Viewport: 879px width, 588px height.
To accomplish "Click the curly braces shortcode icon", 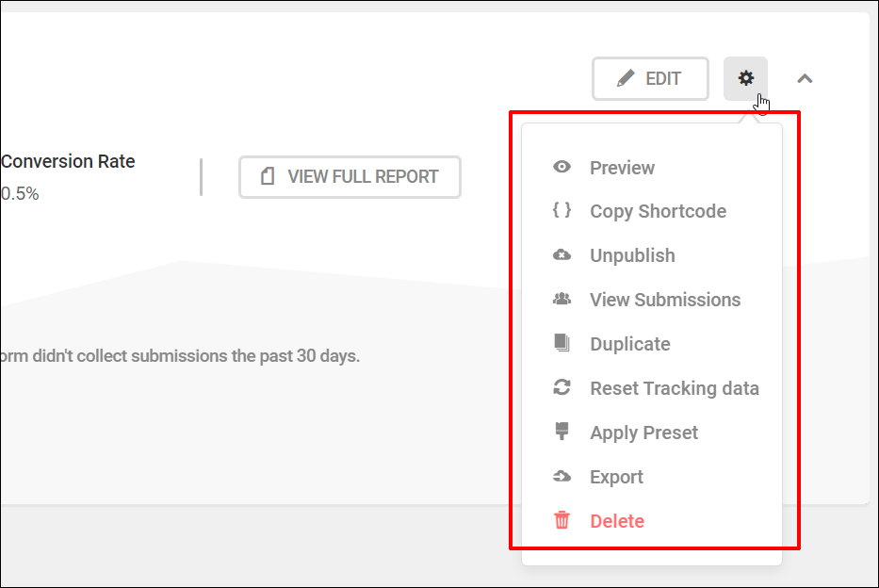I will tap(562, 210).
